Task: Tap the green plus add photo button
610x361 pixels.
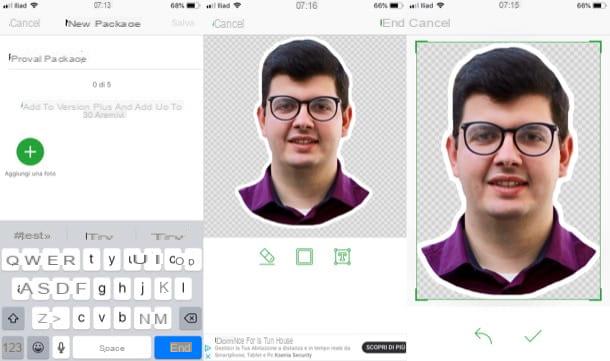Action: (x=30, y=152)
